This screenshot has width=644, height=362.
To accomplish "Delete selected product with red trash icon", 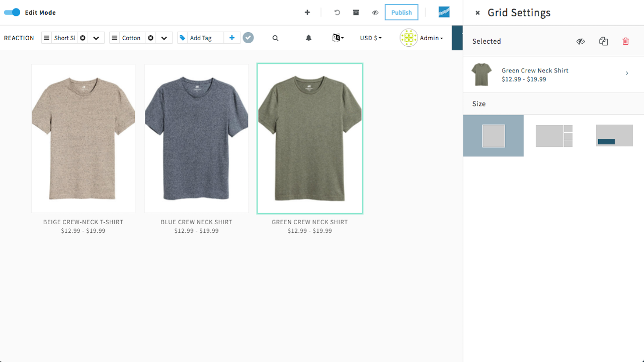I will pyautogui.click(x=626, y=41).
